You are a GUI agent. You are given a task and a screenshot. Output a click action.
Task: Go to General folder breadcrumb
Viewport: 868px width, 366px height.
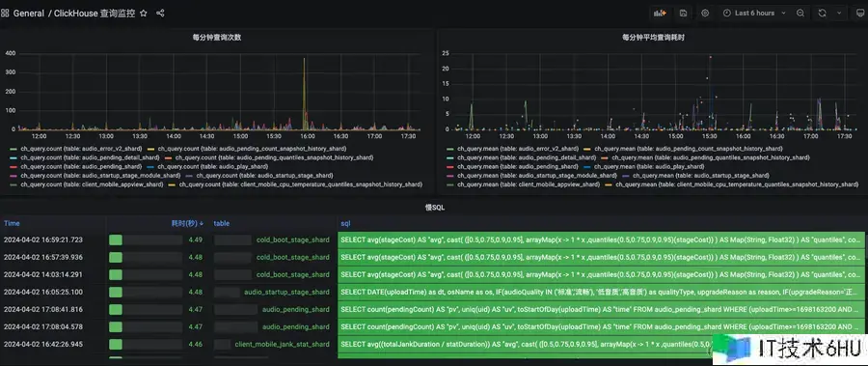click(28, 14)
